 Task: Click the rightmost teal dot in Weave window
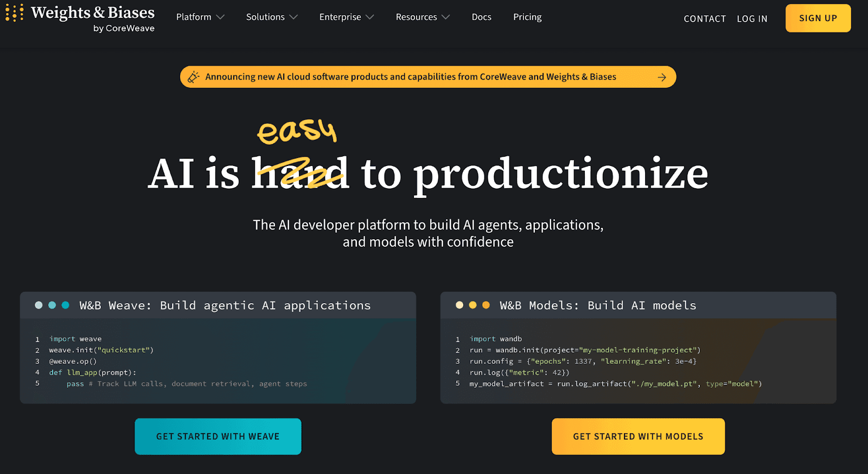[66, 305]
